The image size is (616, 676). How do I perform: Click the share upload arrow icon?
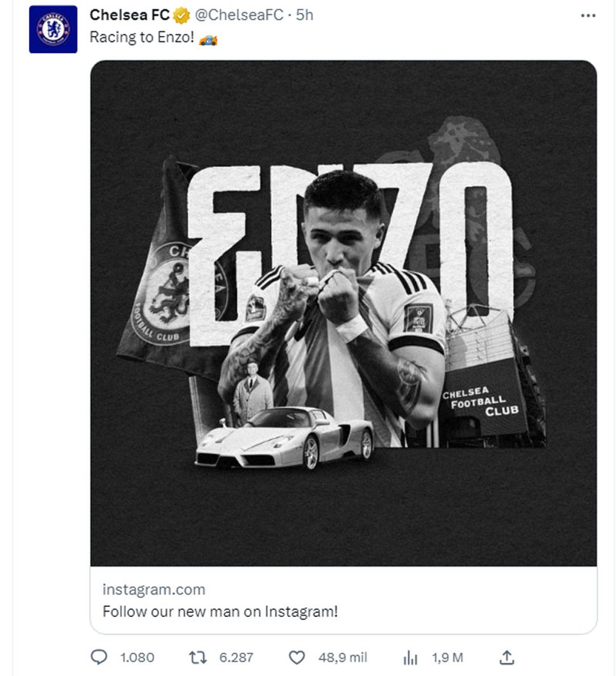coord(507,657)
